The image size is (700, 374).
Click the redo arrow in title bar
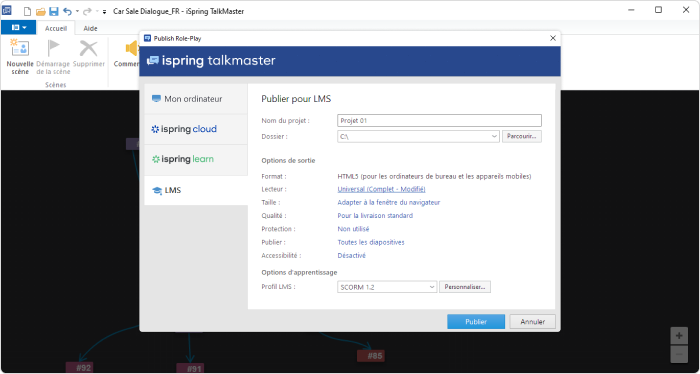(x=87, y=11)
